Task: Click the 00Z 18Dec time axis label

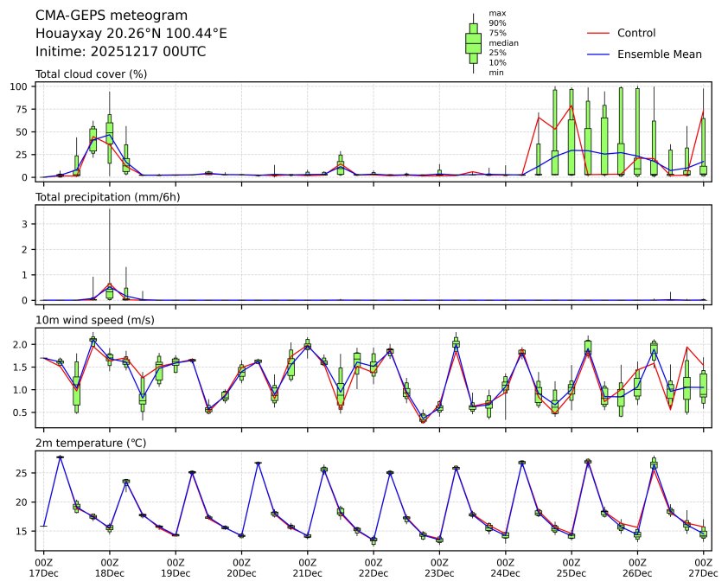Action: click(x=109, y=567)
